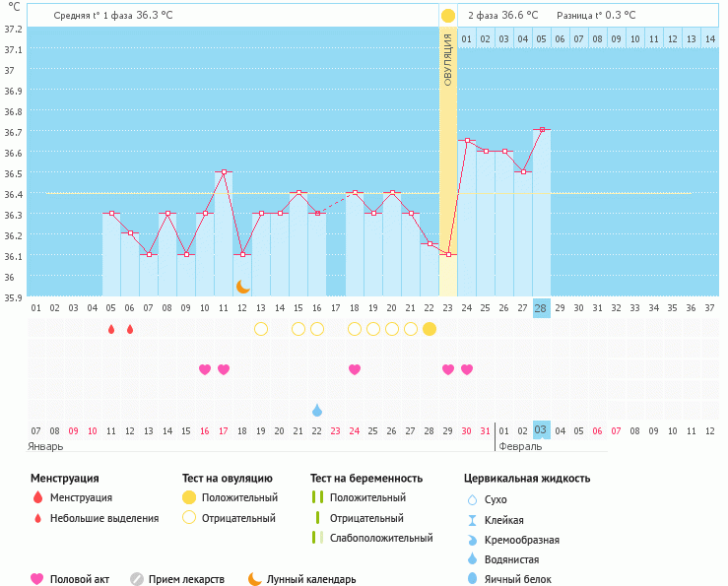Click the pink heart on cycle day 18
728x586 pixels.
pos(355,369)
